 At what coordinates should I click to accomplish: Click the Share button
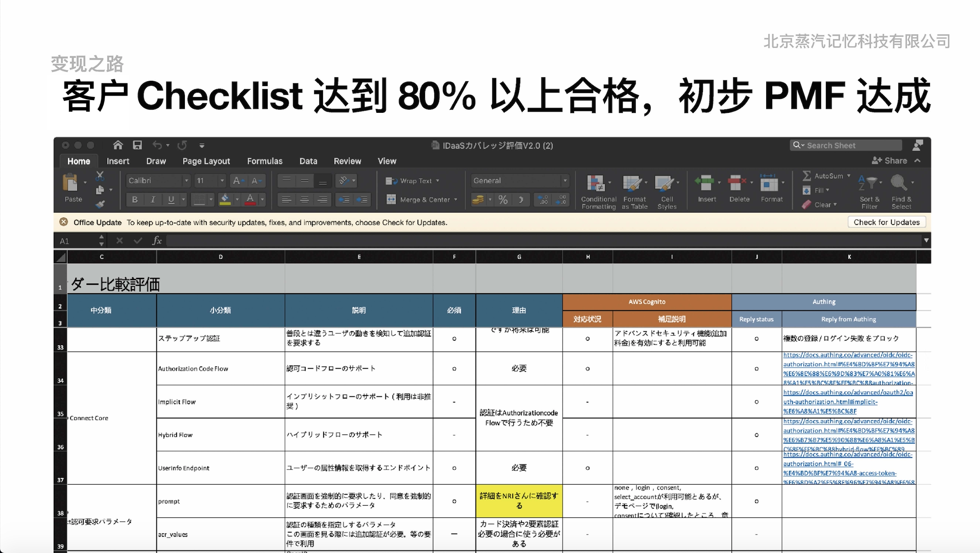click(889, 161)
